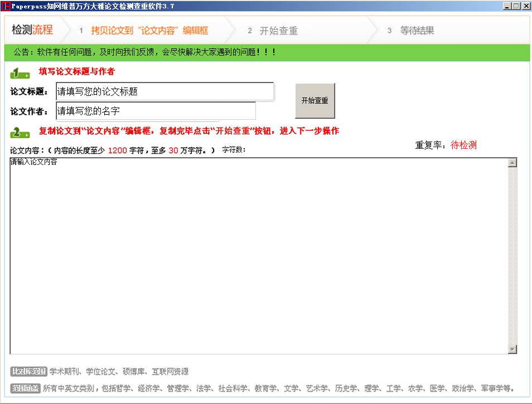The height and width of the screenshot is (404, 532).
Task: Click the 比对库范围 badge
Action: point(27,371)
